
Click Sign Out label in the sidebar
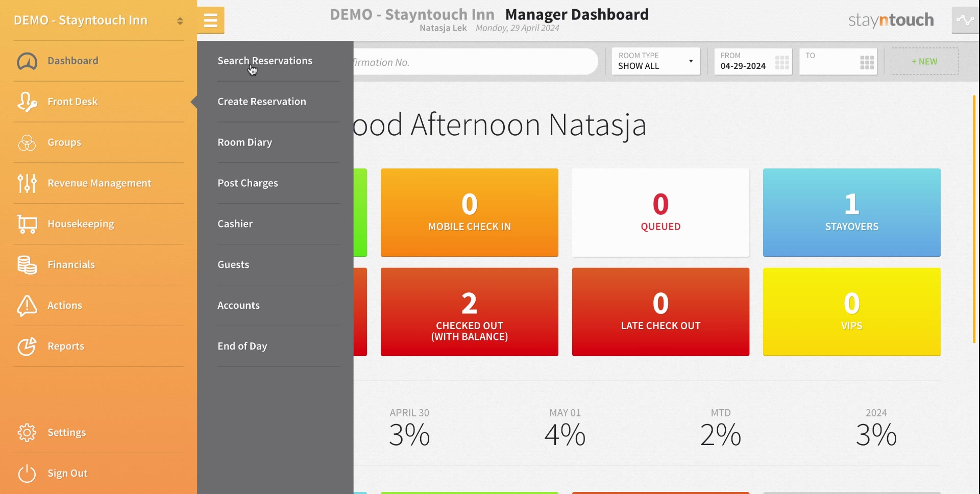(x=68, y=473)
